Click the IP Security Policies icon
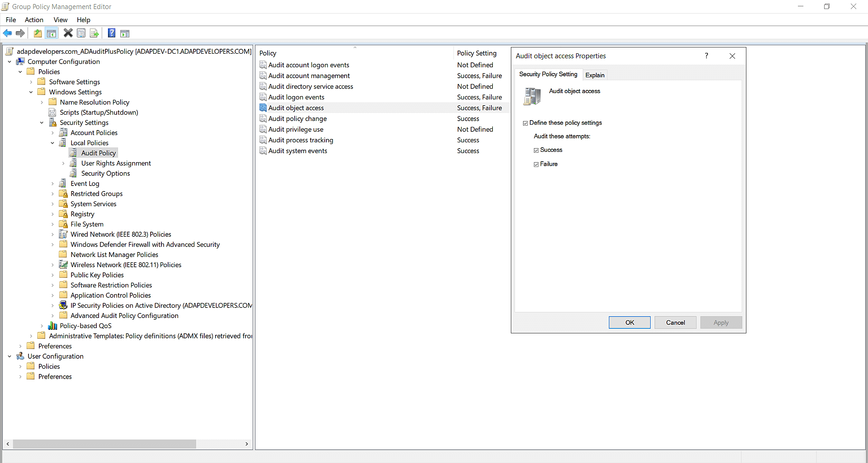Image resolution: width=868 pixels, height=463 pixels. click(x=63, y=305)
